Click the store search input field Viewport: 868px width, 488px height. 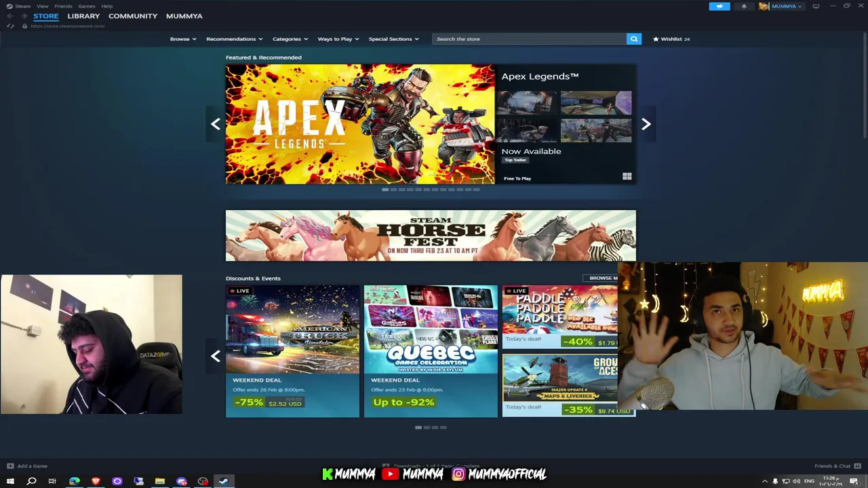pyautogui.click(x=530, y=39)
